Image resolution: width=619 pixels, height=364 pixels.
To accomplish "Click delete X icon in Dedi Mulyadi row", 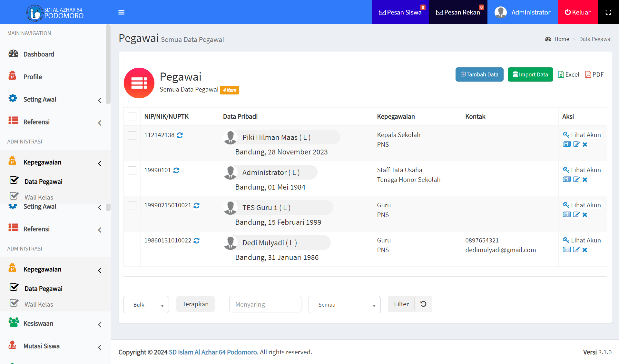I will tap(585, 250).
